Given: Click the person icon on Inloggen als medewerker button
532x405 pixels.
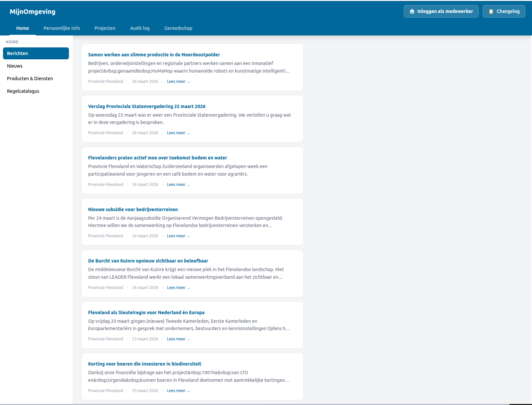Looking at the screenshot, I should 412,11.
